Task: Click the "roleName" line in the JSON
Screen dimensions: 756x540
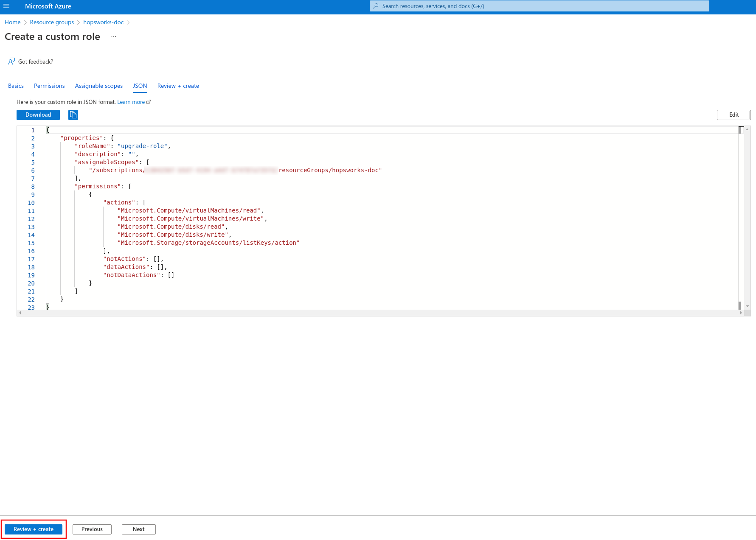Action: click(123, 146)
